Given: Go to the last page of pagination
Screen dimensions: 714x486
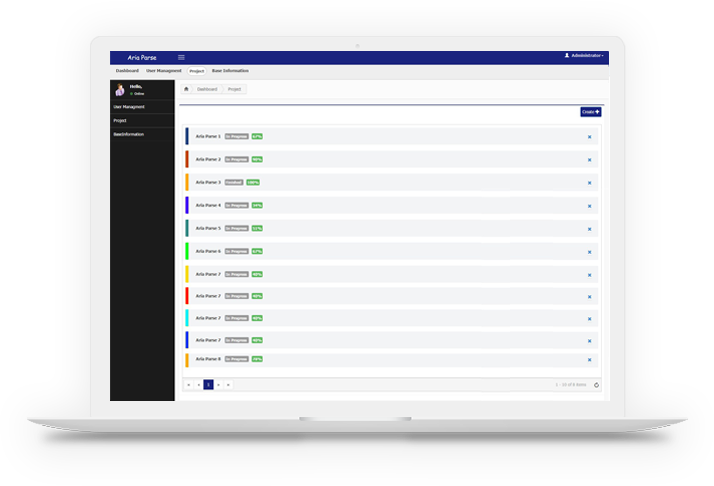Looking at the screenshot, I should pyautogui.click(x=228, y=384).
